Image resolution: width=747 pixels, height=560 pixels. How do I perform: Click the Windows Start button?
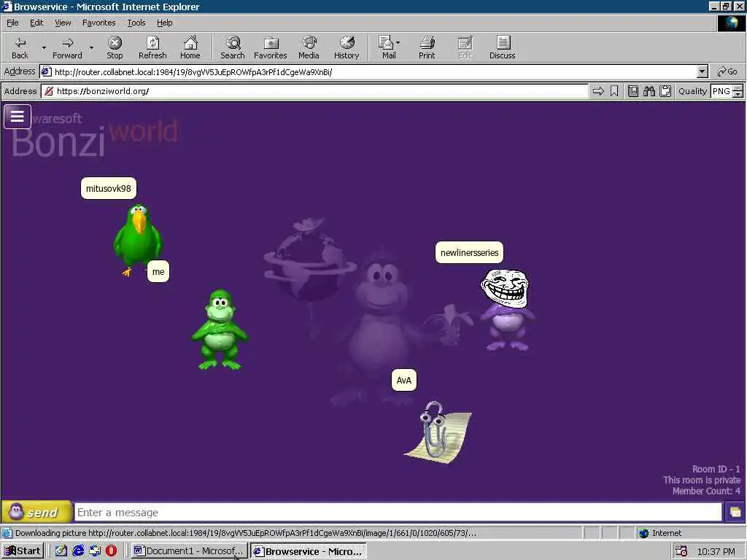point(23,551)
